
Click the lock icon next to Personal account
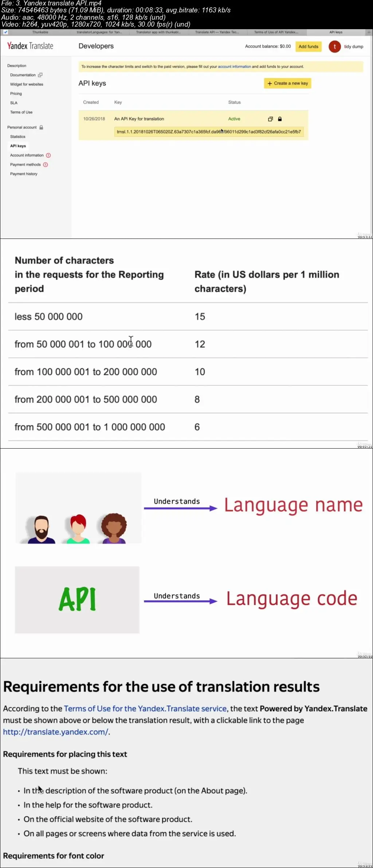41,127
